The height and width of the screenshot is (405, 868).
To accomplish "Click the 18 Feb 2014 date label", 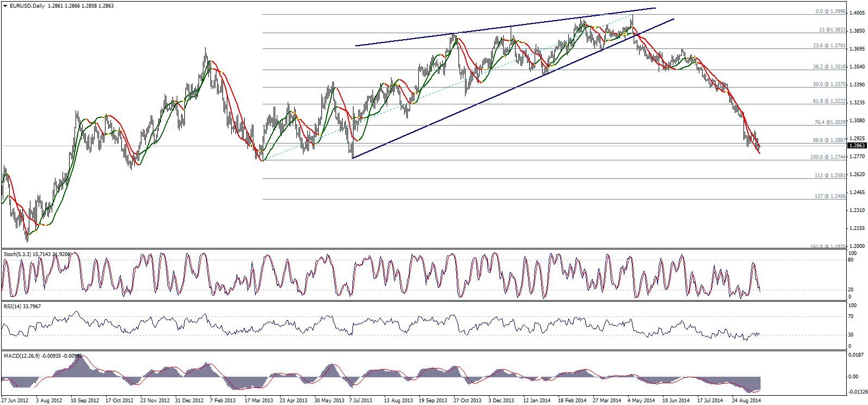I will tap(572, 401).
